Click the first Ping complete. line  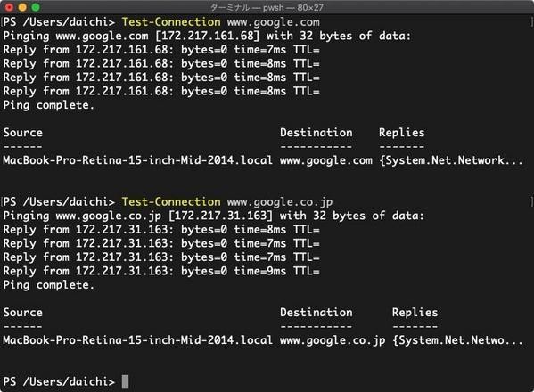pyautogui.click(x=48, y=105)
